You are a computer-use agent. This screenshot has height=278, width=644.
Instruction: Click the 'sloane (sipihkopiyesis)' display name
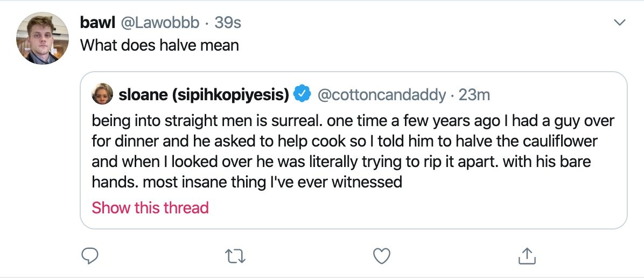[205, 94]
